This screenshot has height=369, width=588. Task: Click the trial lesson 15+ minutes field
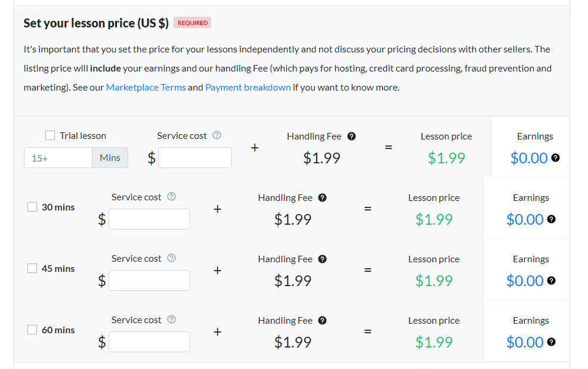coord(58,158)
